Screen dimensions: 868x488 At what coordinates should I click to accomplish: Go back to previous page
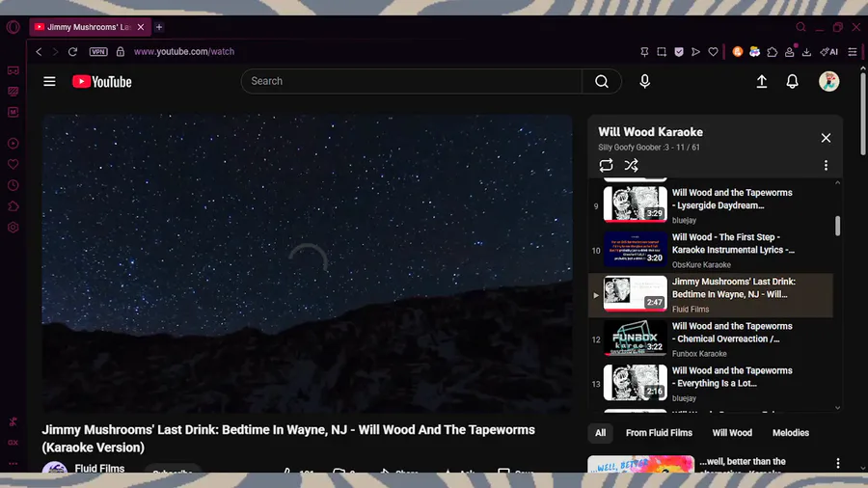tap(39, 51)
